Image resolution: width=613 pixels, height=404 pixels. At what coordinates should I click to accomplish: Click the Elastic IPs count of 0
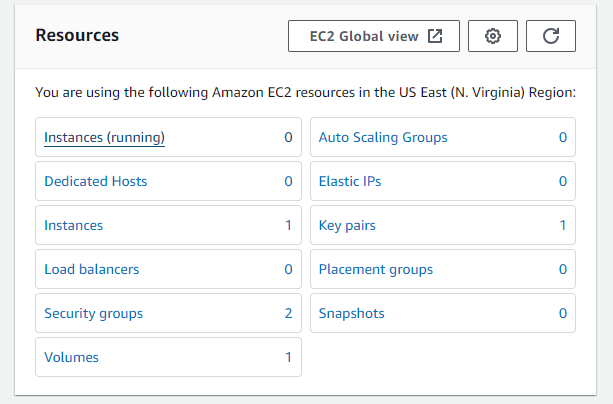[563, 181]
